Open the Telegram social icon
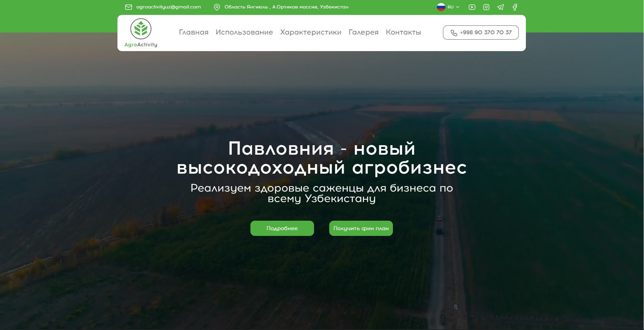Image resolution: width=644 pixels, height=330 pixels. coord(501,7)
